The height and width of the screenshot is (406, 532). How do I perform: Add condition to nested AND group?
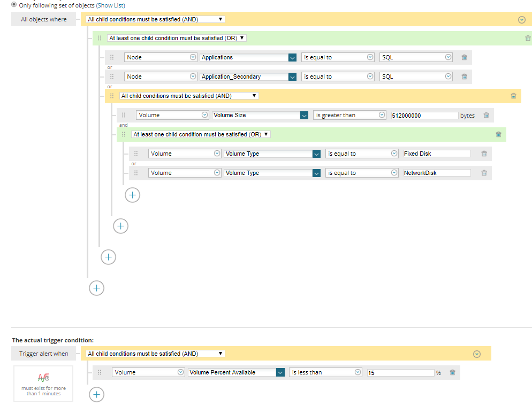pos(120,226)
